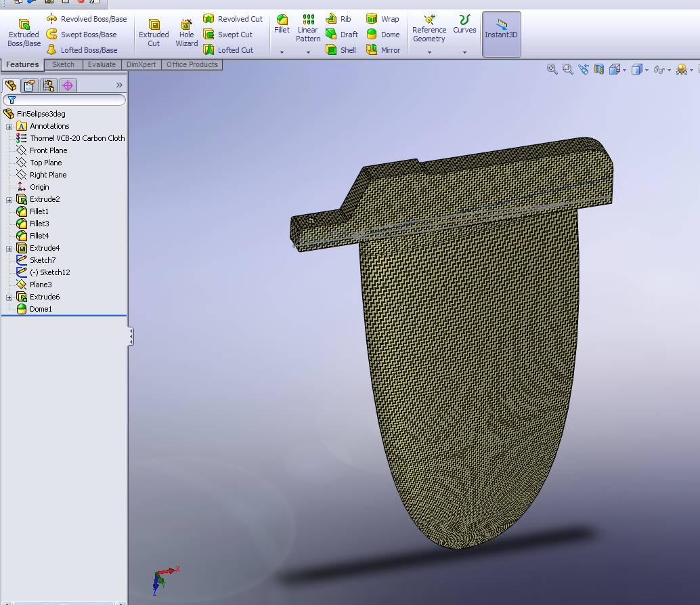Viewport: 700px width, 605px height.
Task: Open the Evaluate tab
Action: (102, 65)
